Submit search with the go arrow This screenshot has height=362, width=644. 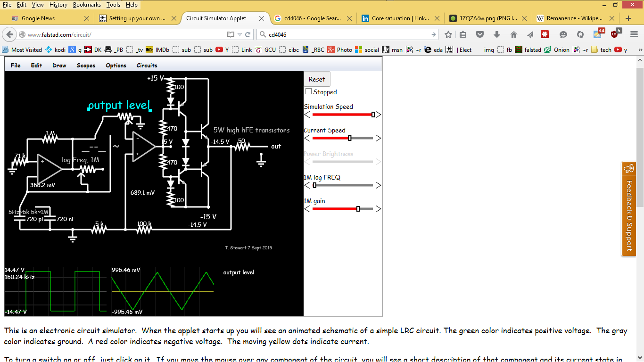(x=434, y=34)
